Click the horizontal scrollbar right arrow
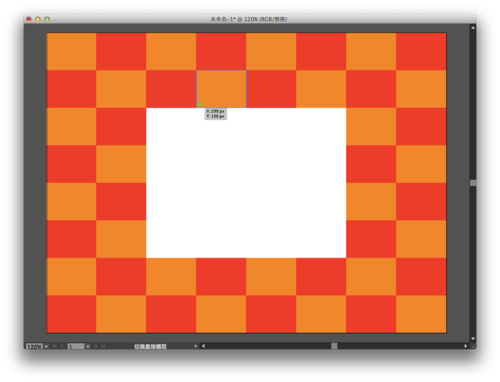This screenshot has height=382, width=500. point(465,346)
